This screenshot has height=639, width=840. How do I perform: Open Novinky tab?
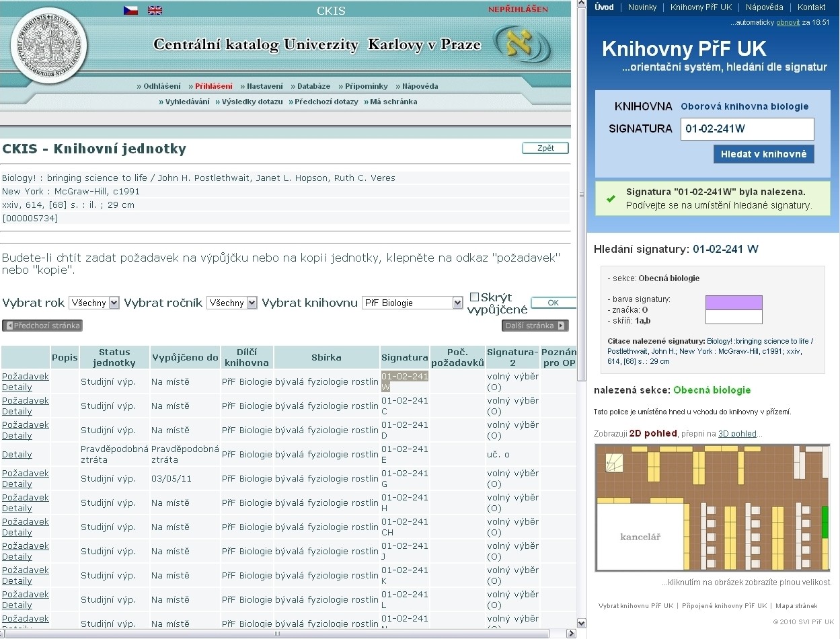(x=642, y=7)
